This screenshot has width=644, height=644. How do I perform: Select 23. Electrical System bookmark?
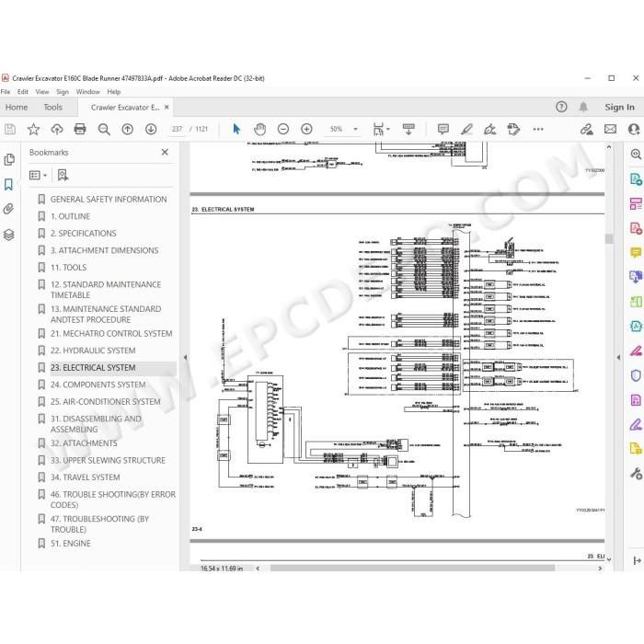point(93,368)
